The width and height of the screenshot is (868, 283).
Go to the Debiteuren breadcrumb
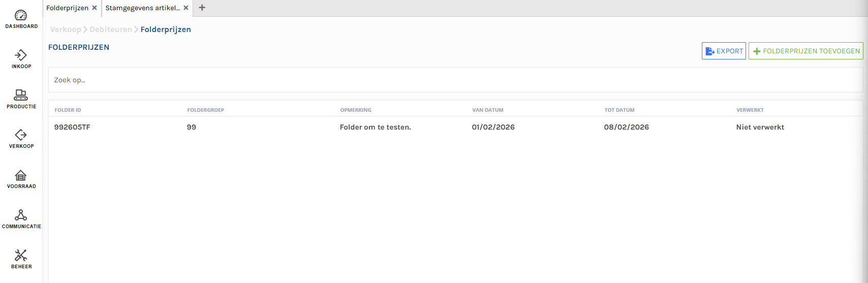tap(111, 29)
